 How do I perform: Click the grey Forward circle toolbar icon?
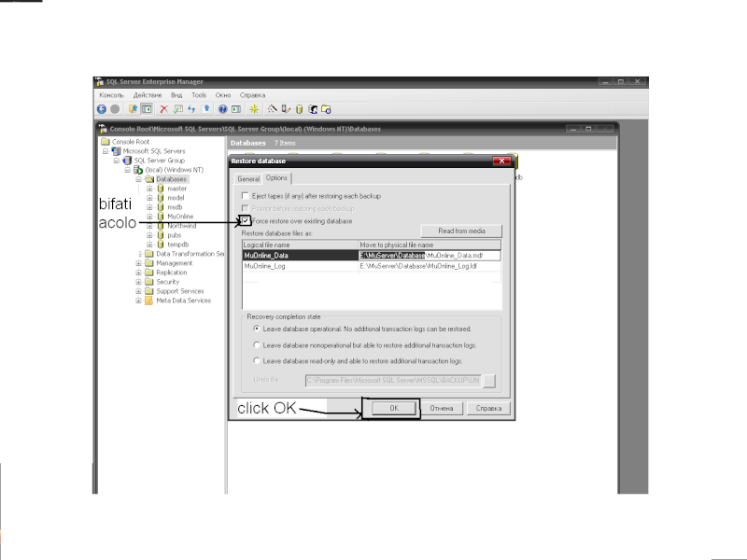[x=115, y=109]
